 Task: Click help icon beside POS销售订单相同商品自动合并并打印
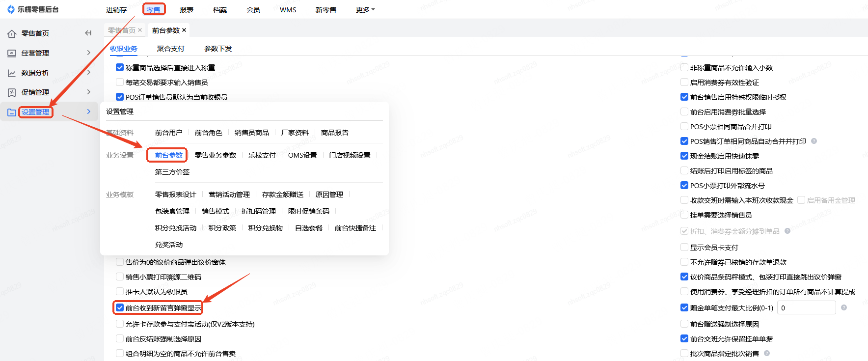[x=814, y=141]
